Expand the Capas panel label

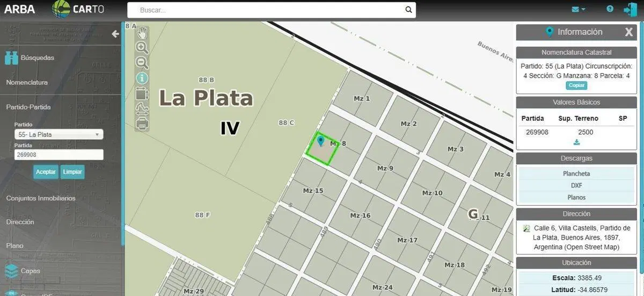tap(31, 271)
